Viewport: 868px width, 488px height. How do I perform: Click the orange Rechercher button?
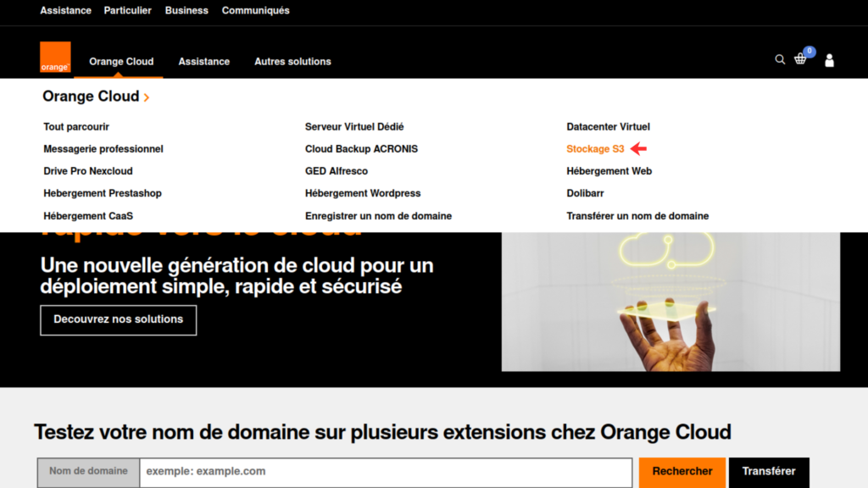[x=682, y=472]
